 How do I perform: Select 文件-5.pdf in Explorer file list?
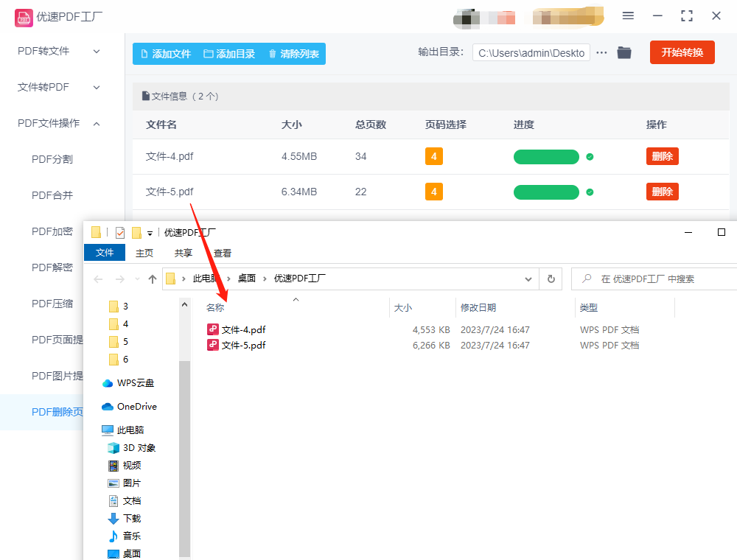coord(237,346)
